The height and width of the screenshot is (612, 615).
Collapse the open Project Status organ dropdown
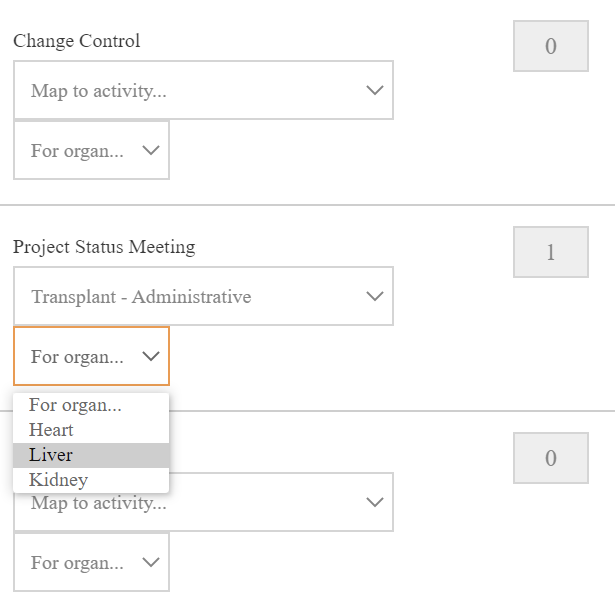[91, 356]
